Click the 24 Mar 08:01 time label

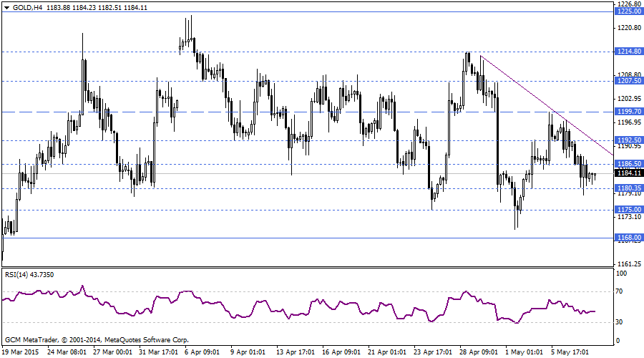tap(67, 352)
